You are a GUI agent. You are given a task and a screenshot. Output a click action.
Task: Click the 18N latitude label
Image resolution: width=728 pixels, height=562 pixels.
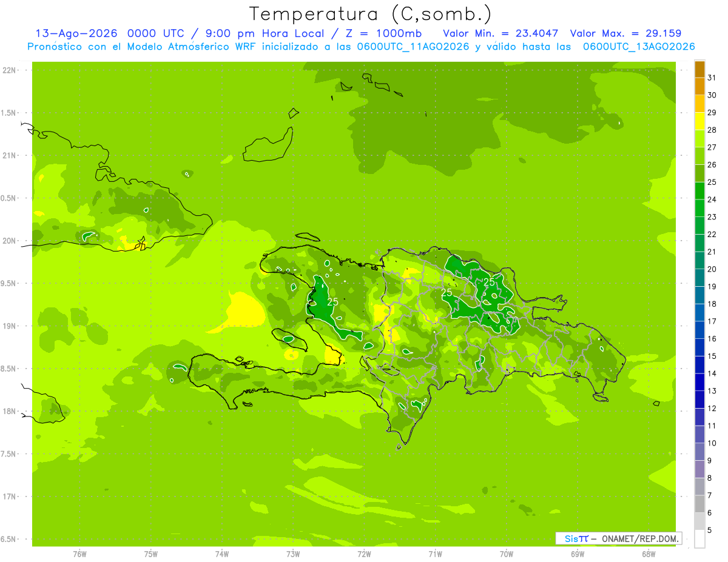8,411
